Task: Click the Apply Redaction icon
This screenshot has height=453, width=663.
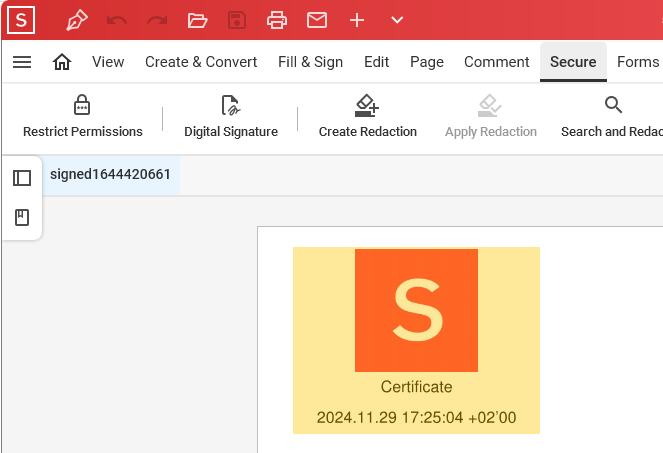Action: point(490,105)
